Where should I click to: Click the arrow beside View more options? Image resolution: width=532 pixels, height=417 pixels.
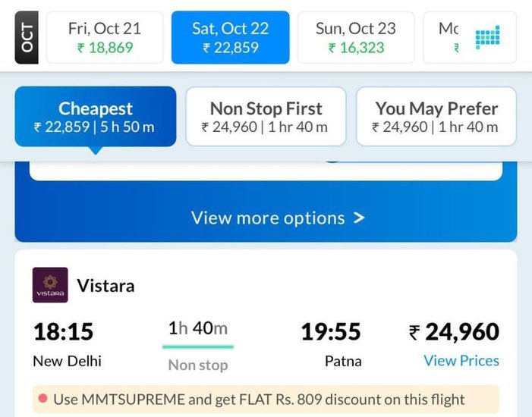click(x=359, y=218)
